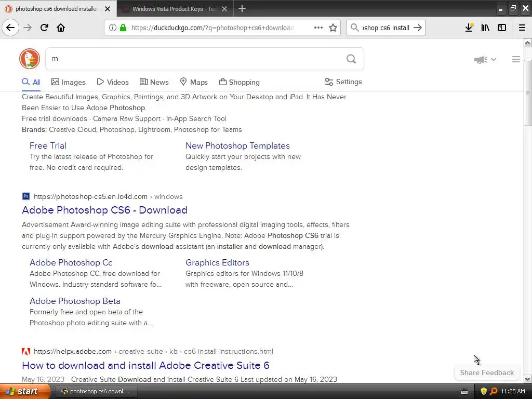Screen dimensions: 532x399
Task: Open the Adobe Photoshop Beta sublink
Action: click(75, 301)
